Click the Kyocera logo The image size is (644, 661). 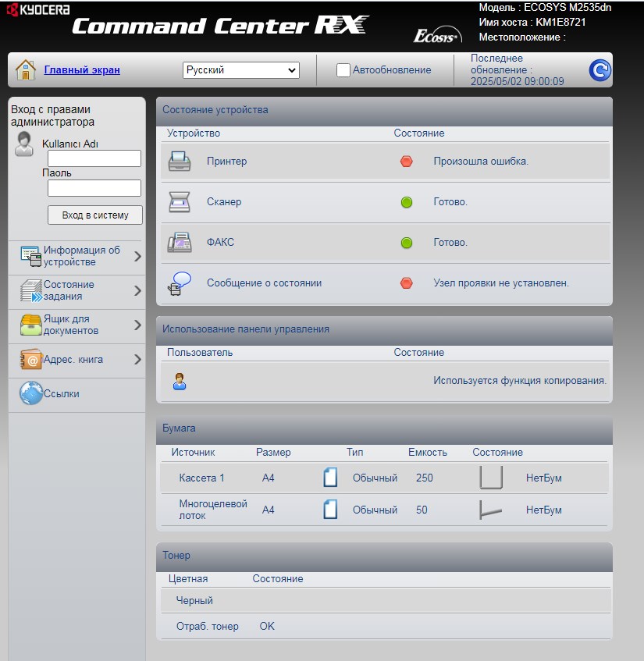coord(38,9)
